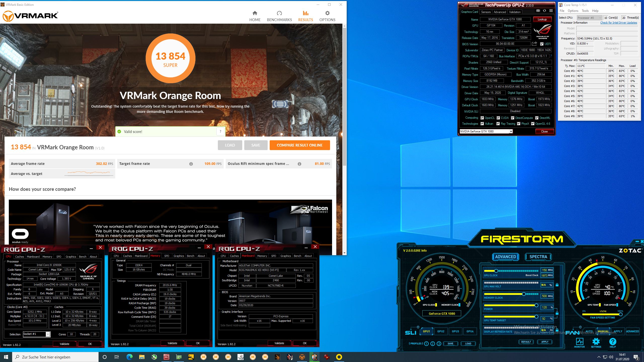Open VRMark BENCHMARKS section
Screen dimensions: 644x362
(x=279, y=16)
